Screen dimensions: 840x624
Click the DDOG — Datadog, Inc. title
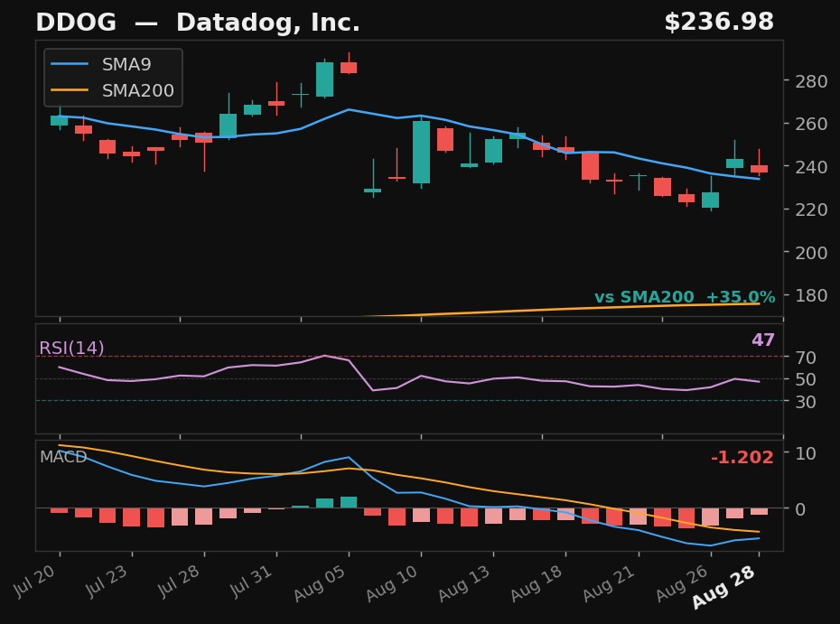click(x=198, y=23)
